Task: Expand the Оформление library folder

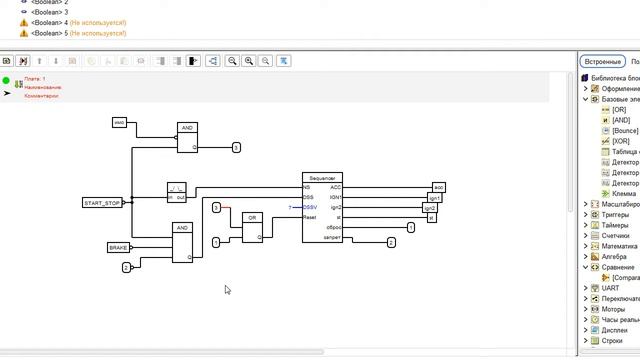Action: [585, 89]
